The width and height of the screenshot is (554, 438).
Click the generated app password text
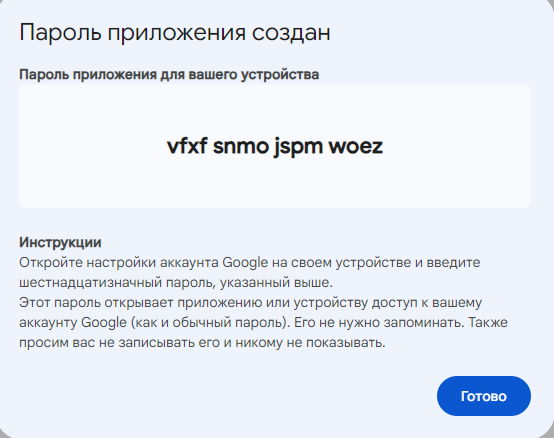[275, 147]
